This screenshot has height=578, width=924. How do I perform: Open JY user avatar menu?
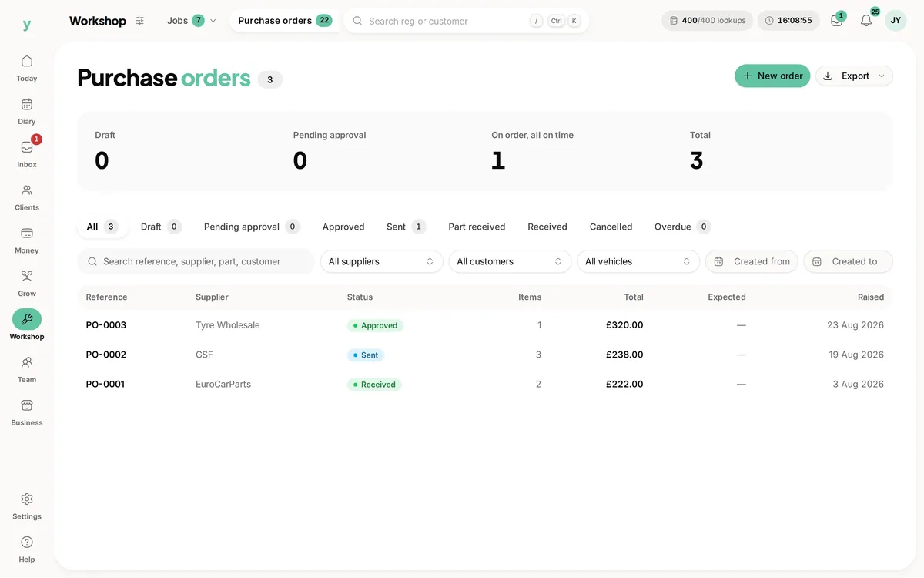896,21
